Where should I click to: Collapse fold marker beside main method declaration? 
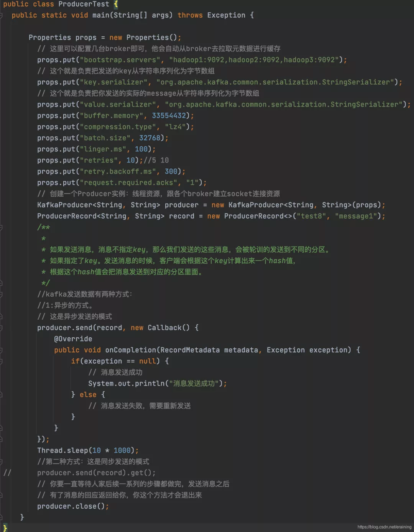(1, 15)
